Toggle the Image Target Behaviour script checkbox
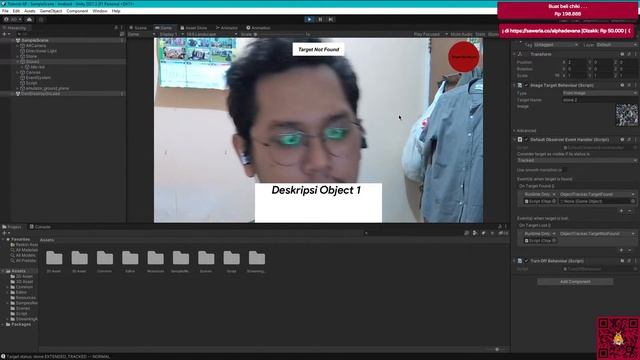This screenshot has width=640, height=360. [x=526, y=85]
